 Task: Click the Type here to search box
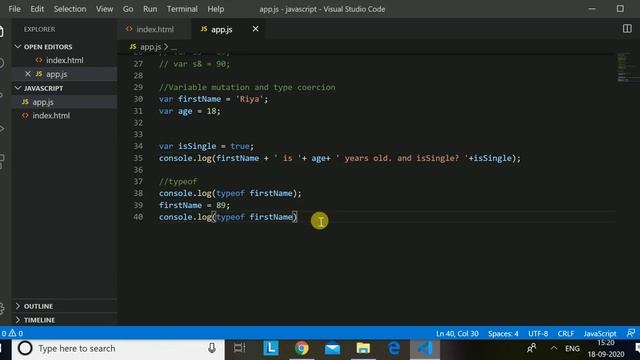(118, 348)
